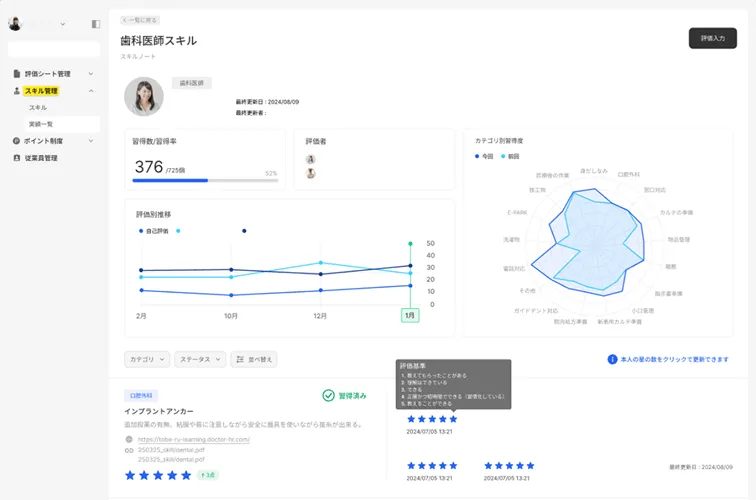Click the badge icon beside 従業員管理
Viewport: 756px width, 500px height.
click(x=16, y=158)
